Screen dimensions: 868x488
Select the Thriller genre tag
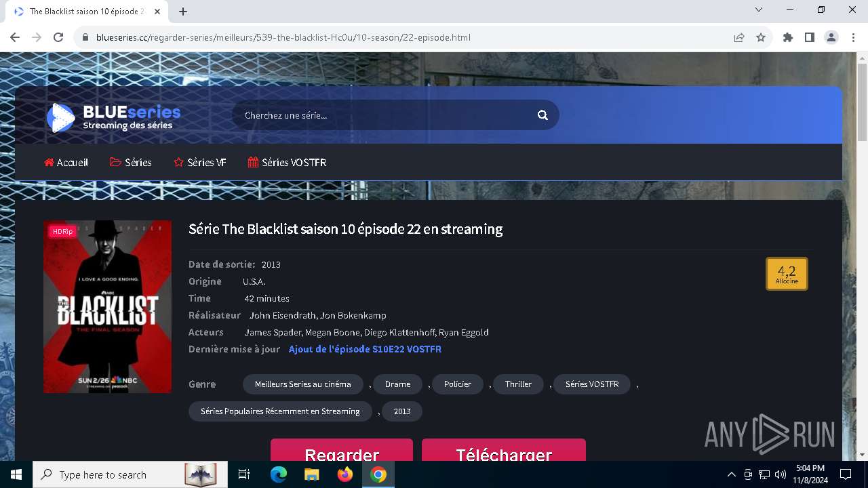[x=518, y=384]
